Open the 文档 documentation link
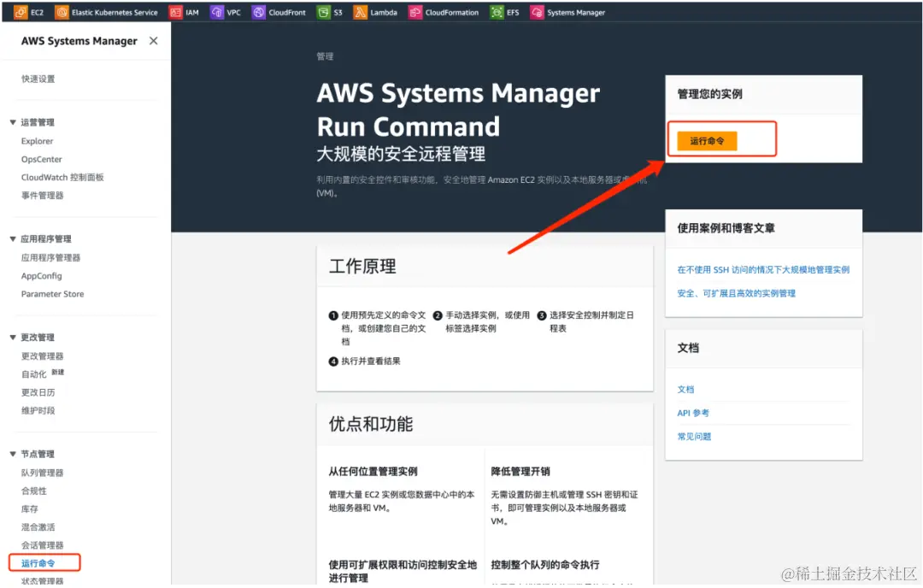 [685, 390]
